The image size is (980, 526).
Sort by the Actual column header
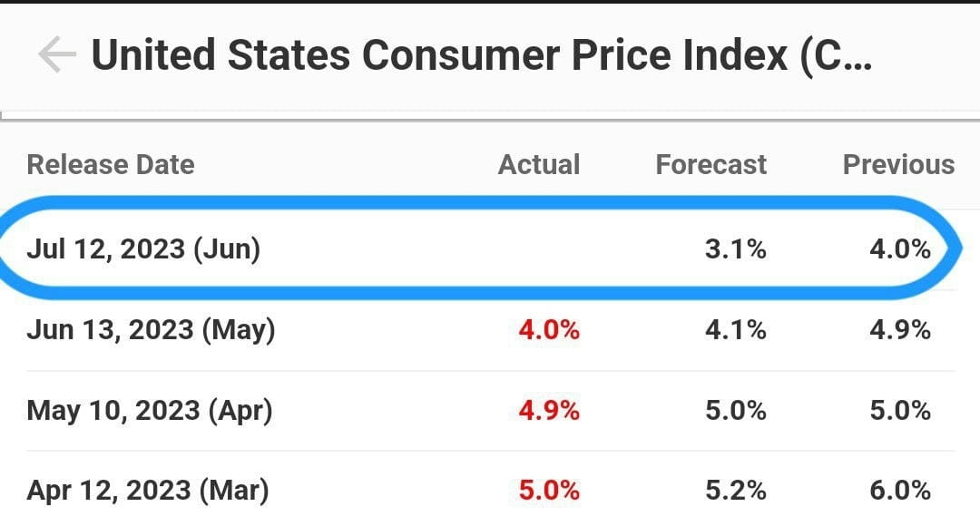tap(539, 164)
